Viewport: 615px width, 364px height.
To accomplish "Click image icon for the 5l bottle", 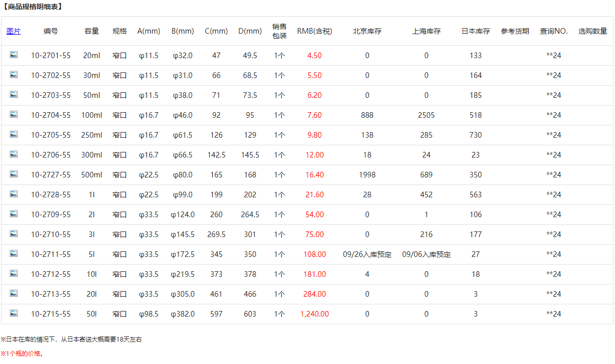I will click(14, 254).
